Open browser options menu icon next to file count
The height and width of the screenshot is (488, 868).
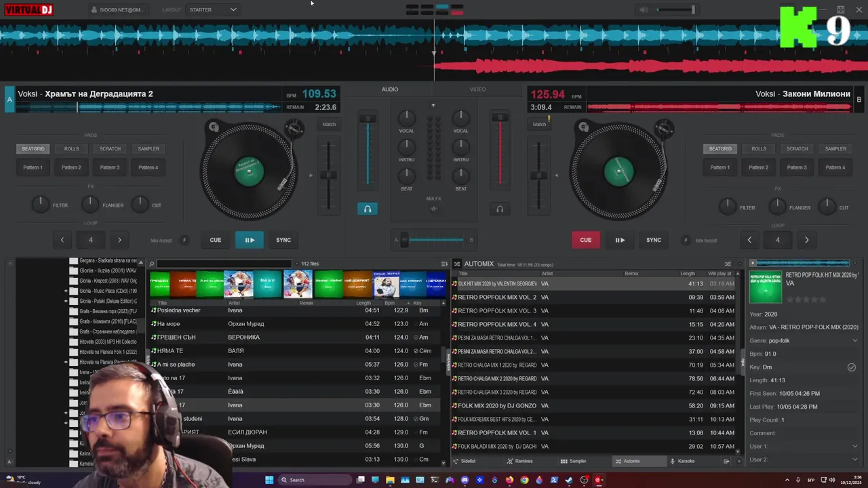pyautogui.click(x=444, y=264)
